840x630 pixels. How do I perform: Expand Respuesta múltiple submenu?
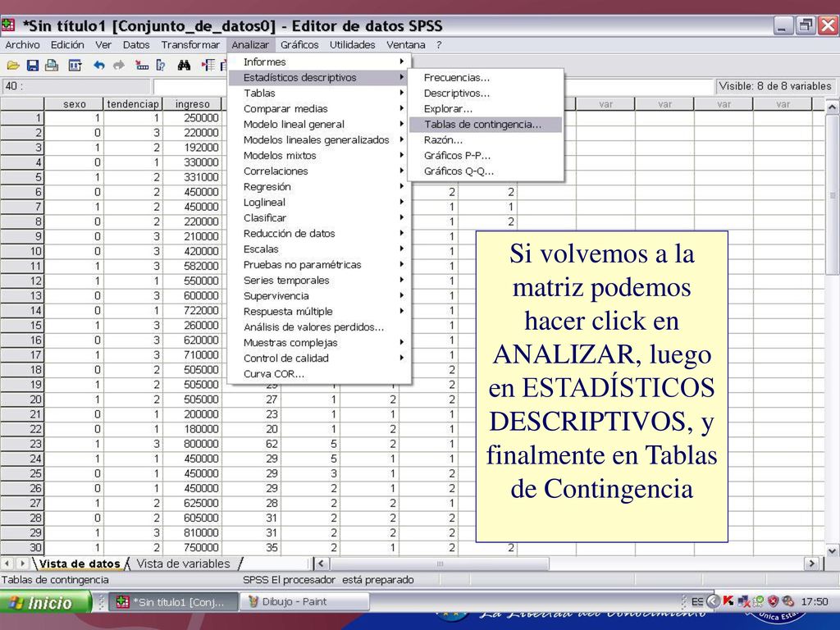tap(319, 312)
